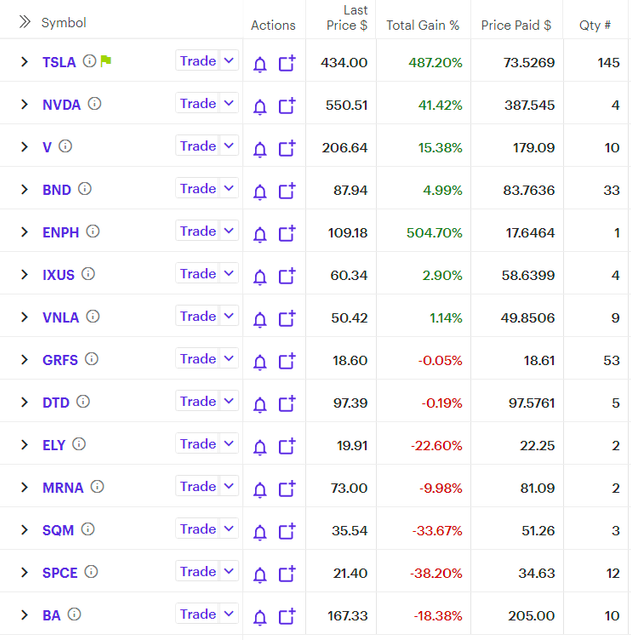Click Trade button for GRFS
The width and height of the screenshot is (631, 640).
click(x=198, y=358)
